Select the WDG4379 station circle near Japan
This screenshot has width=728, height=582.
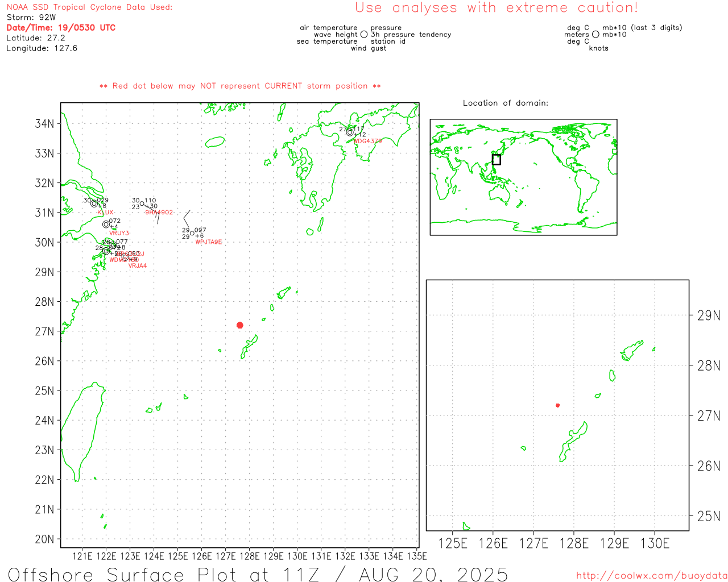coord(350,132)
